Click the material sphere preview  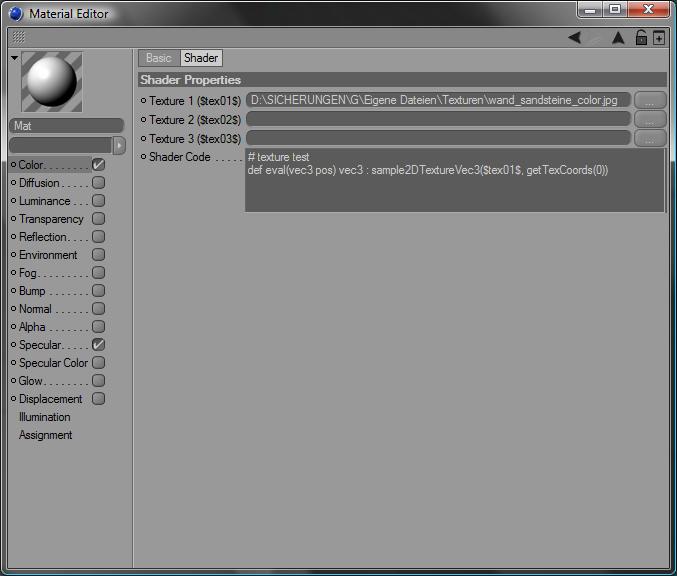52,82
